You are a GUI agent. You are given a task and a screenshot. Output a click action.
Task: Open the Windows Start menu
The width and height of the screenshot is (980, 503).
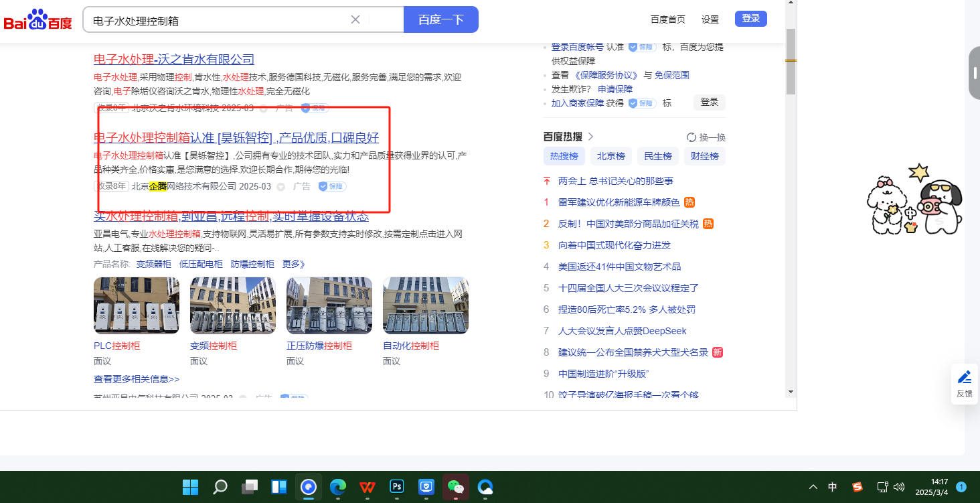click(191, 487)
